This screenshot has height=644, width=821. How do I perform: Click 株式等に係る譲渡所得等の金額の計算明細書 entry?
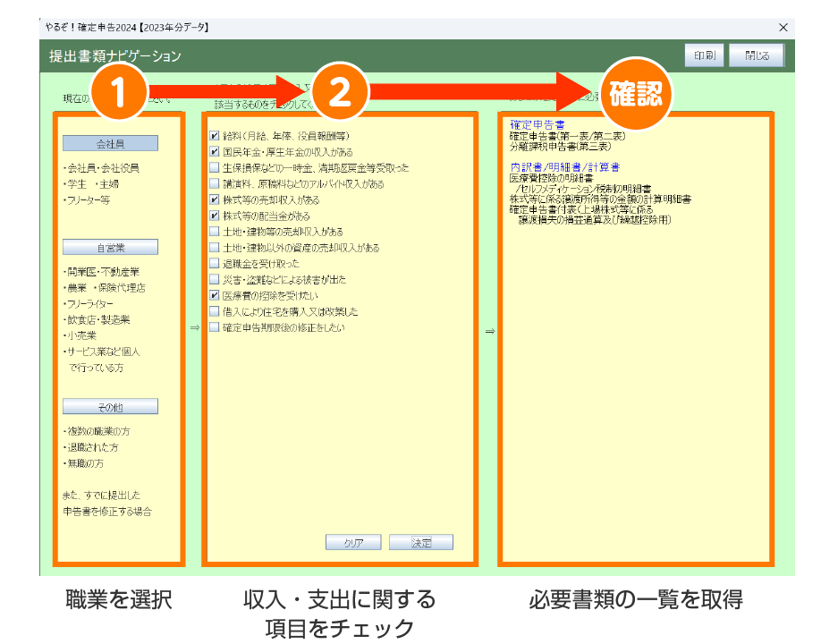600,199
